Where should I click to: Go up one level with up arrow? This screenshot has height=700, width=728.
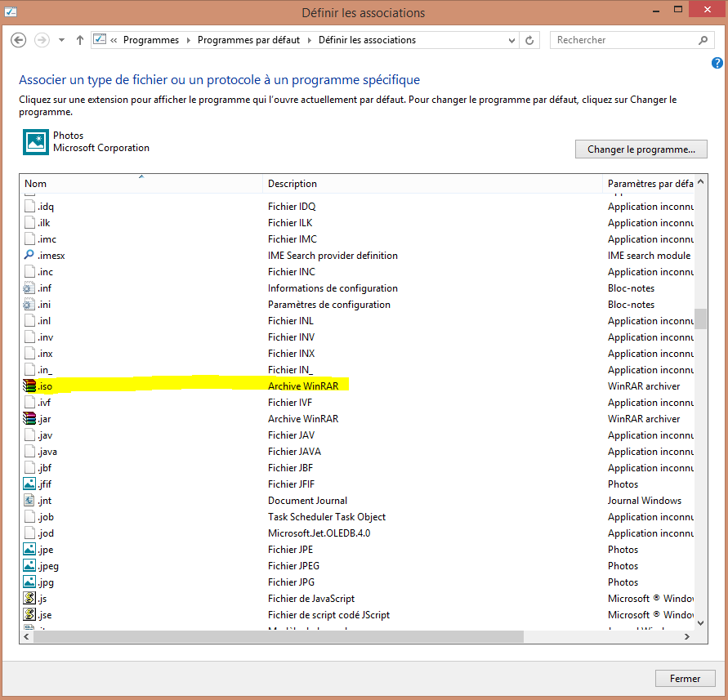click(x=79, y=40)
